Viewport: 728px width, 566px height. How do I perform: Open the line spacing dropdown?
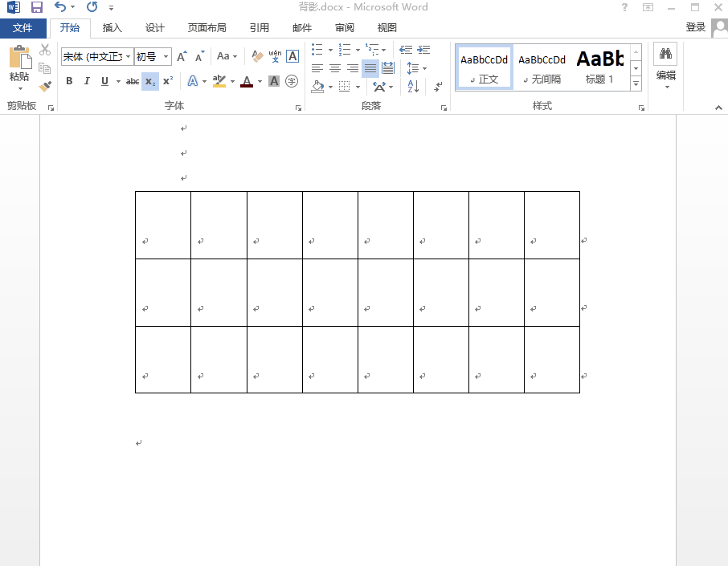point(416,68)
